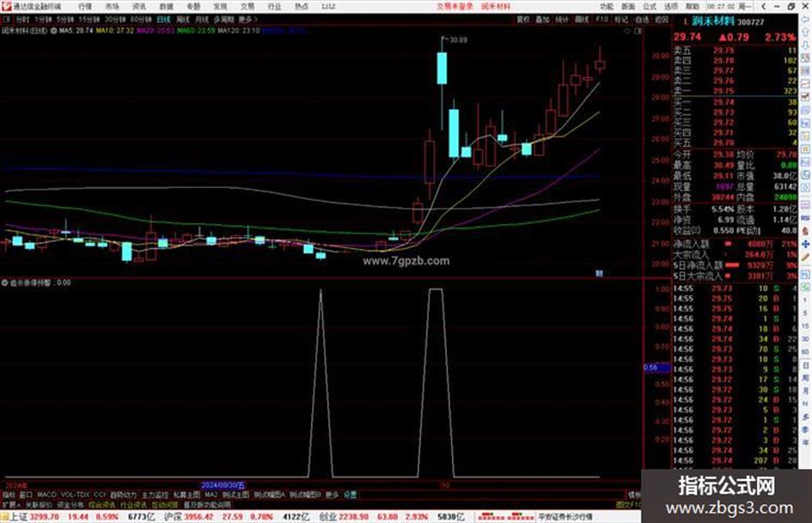The width and height of the screenshot is (812, 523).
Task: Open the 发现 menu
Action: (220, 7)
